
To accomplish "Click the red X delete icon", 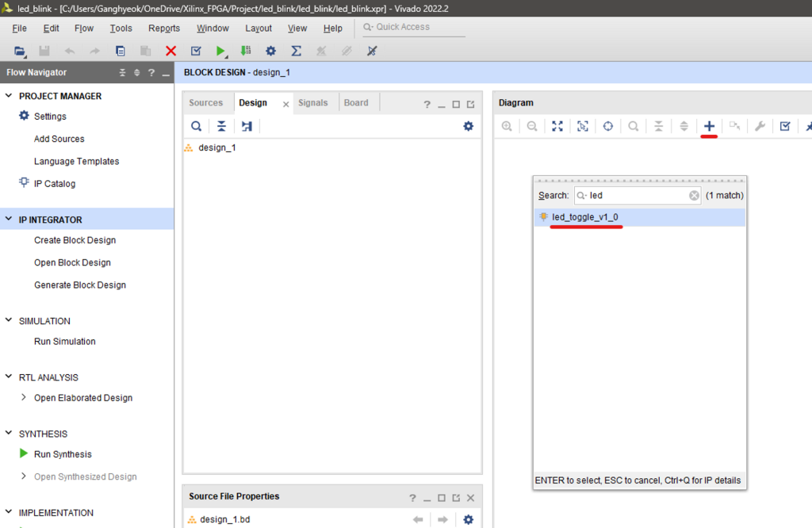I will click(171, 51).
